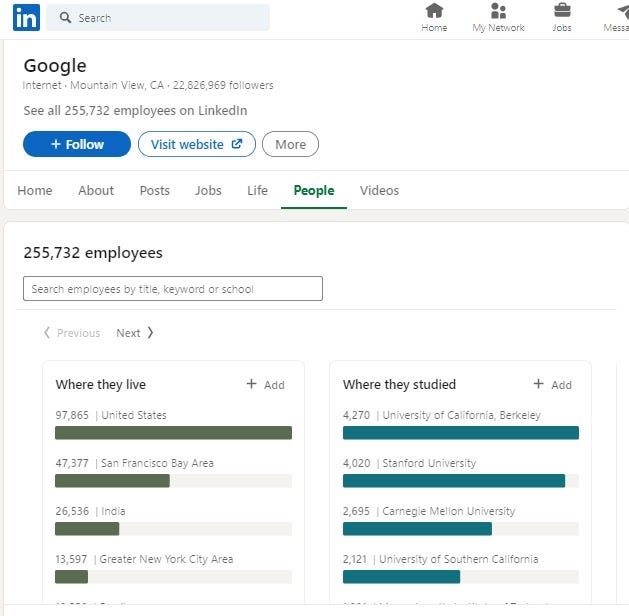Switch to the company Jobs tab

click(x=208, y=190)
